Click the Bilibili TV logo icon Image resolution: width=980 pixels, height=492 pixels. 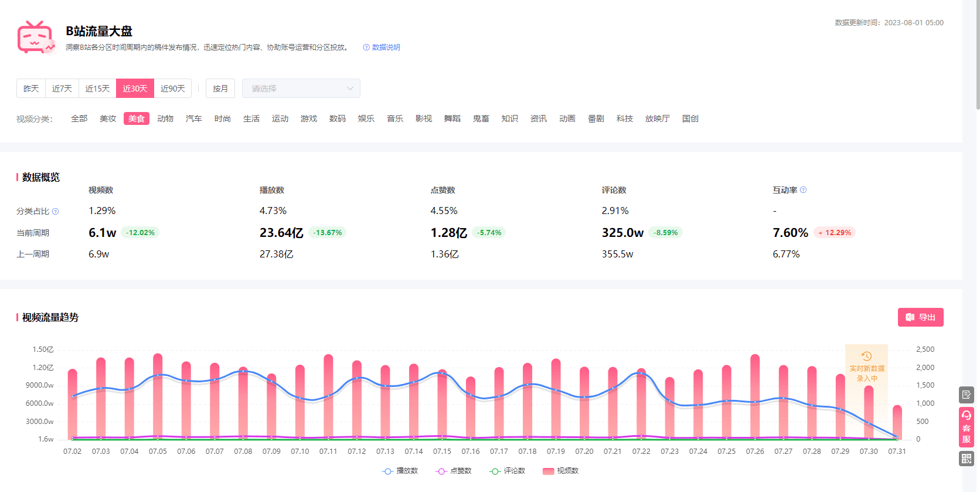click(x=36, y=38)
